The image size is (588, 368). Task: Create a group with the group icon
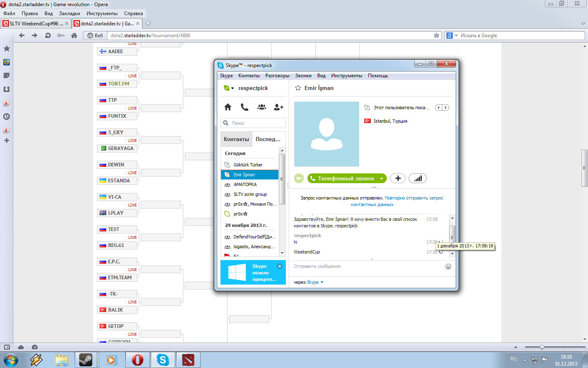click(262, 107)
